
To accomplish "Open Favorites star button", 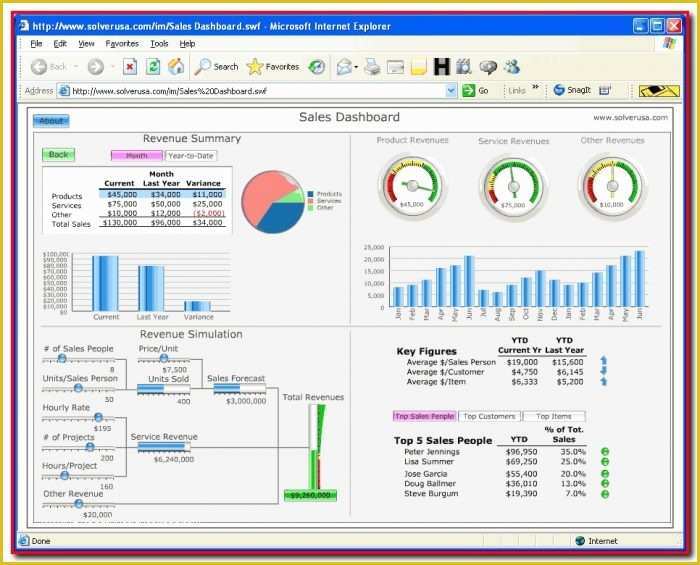I will pyautogui.click(x=273, y=67).
